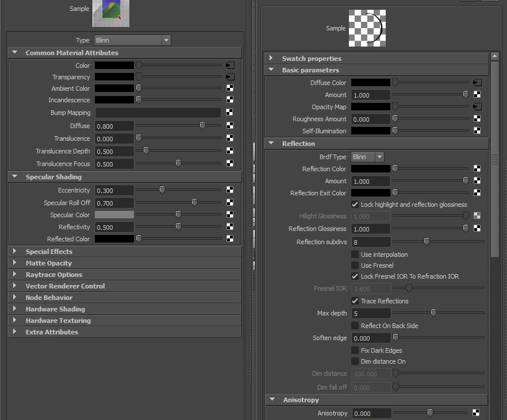The image size is (507, 420).
Task: Expand the Raytrace Options section
Action: [14, 274]
